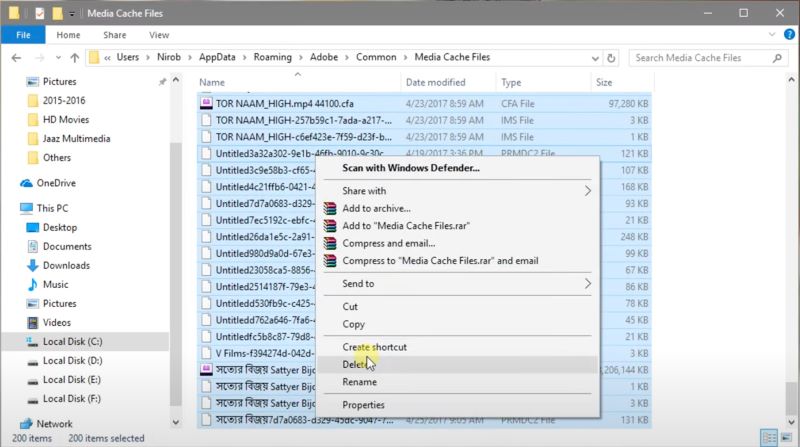This screenshot has height=447, width=800.
Task: Choose Delete from the context menu
Action: coord(356,365)
